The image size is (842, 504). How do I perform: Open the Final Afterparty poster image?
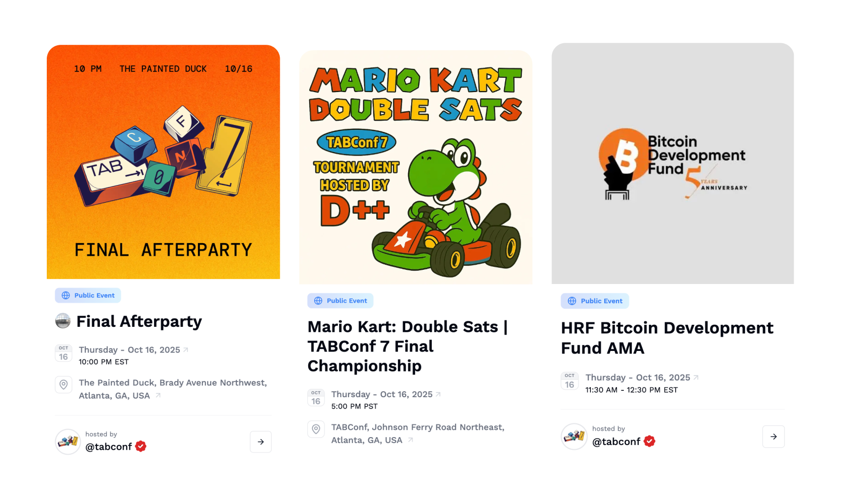click(163, 162)
